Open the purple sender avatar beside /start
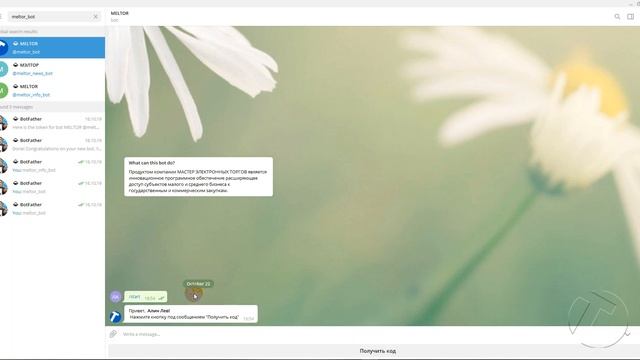The image size is (640, 360). click(x=116, y=297)
